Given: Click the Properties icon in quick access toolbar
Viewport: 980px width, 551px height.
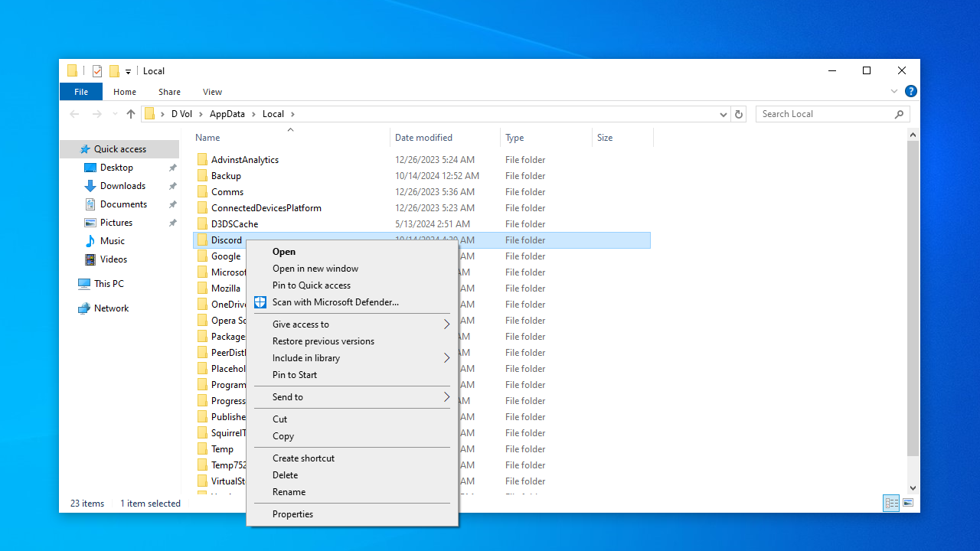Looking at the screenshot, I should [x=97, y=71].
